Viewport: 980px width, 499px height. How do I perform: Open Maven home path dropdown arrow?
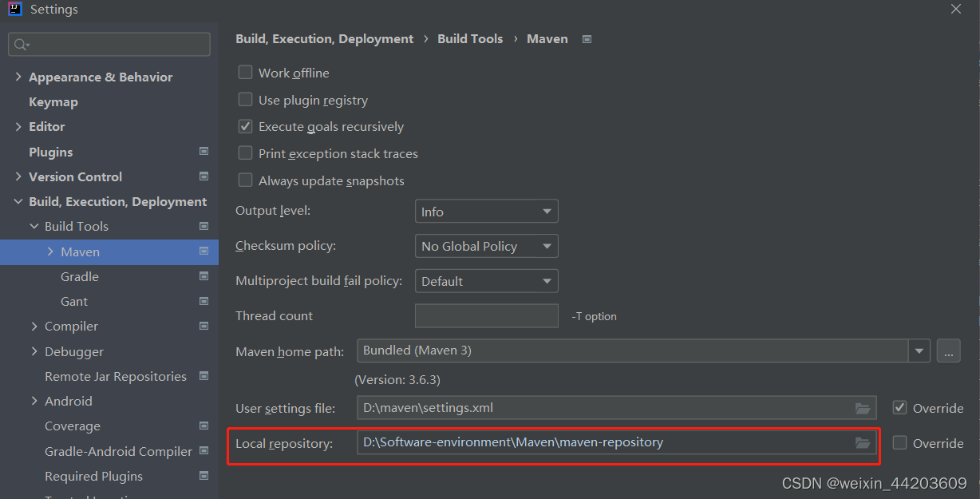coord(919,350)
